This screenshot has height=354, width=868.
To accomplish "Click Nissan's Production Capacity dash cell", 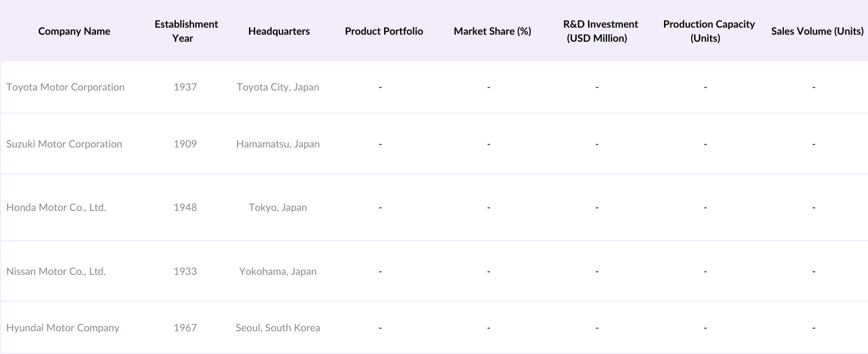I will point(705,271).
